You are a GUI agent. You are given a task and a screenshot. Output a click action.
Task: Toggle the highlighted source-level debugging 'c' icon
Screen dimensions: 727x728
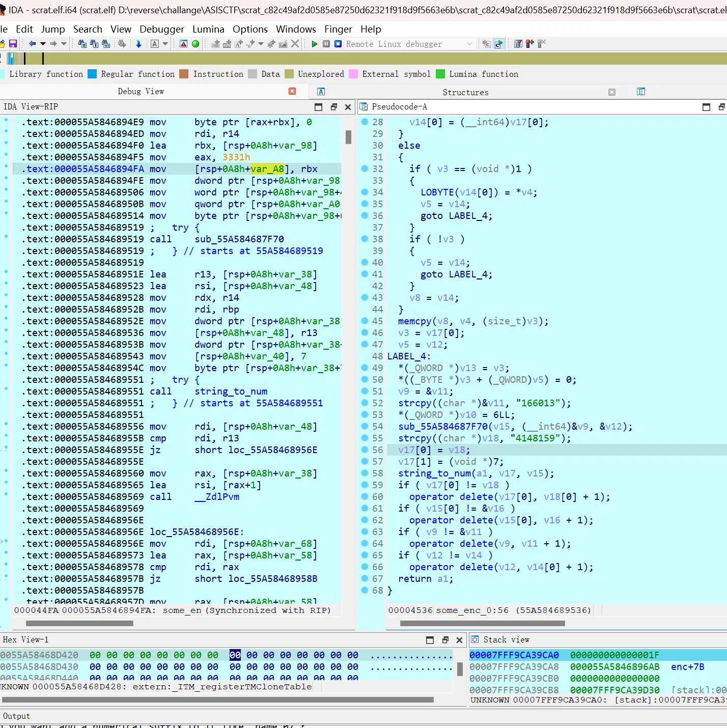tap(498, 44)
